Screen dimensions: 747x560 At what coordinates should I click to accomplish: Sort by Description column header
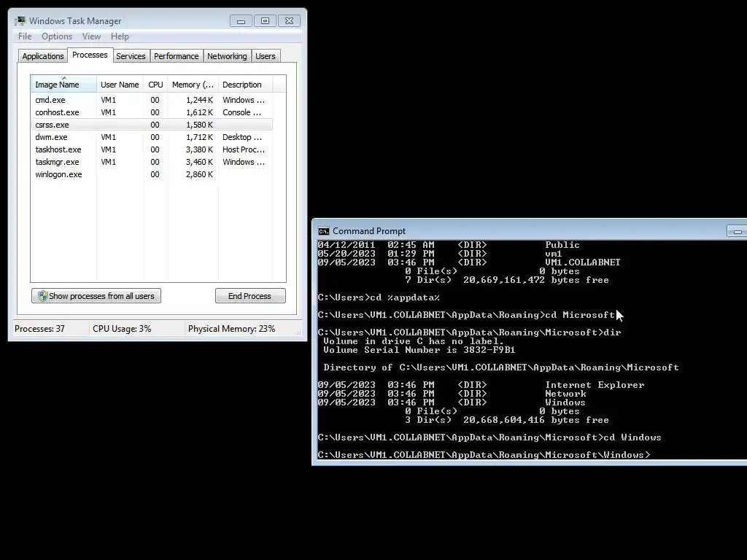245,85
